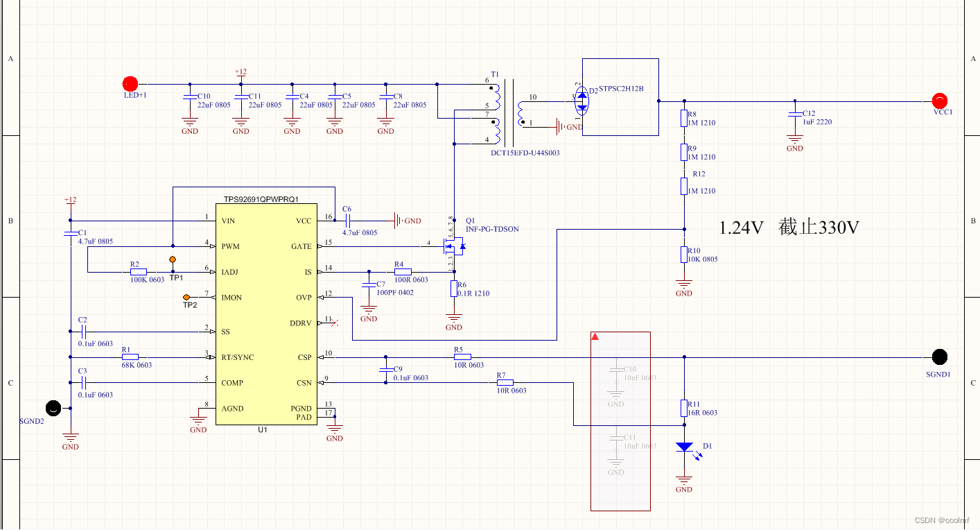Viewport: 980px width, 530px height.
Task: Select the black SGND2 pad symbol
Action: click(x=53, y=408)
